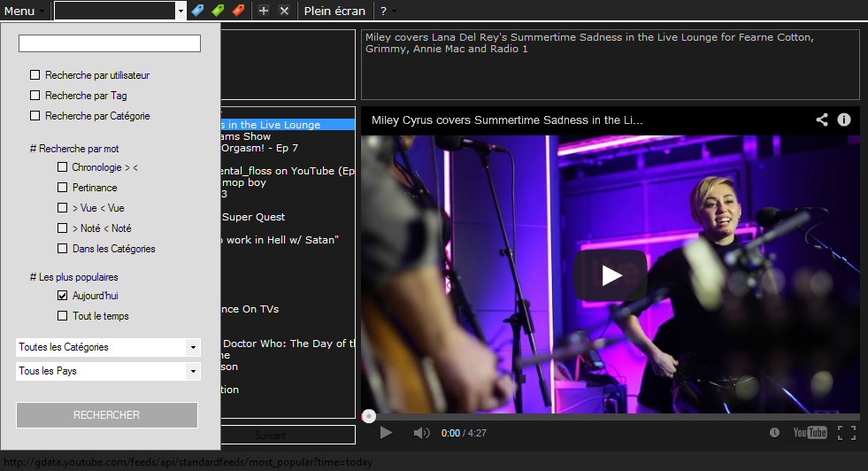868x471 pixels.
Task: Click the RECHERCHER button
Action: pyautogui.click(x=107, y=415)
